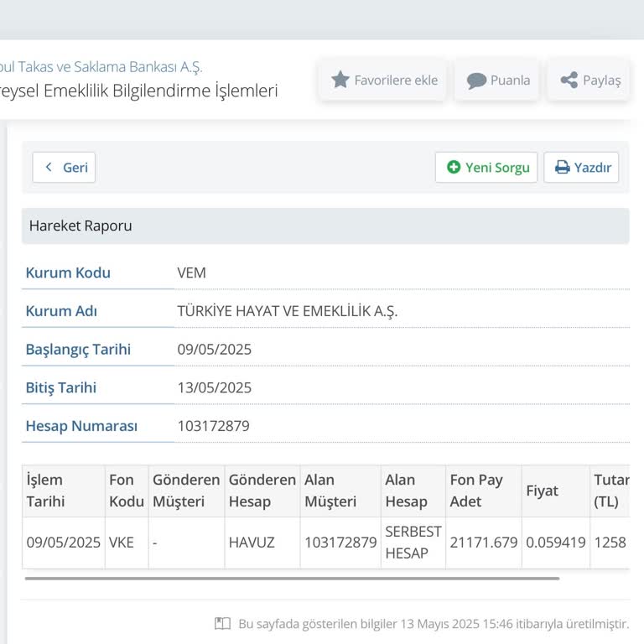Select the Hesap Numarası label
This screenshot has height=644, width=644.
point(81,426)
